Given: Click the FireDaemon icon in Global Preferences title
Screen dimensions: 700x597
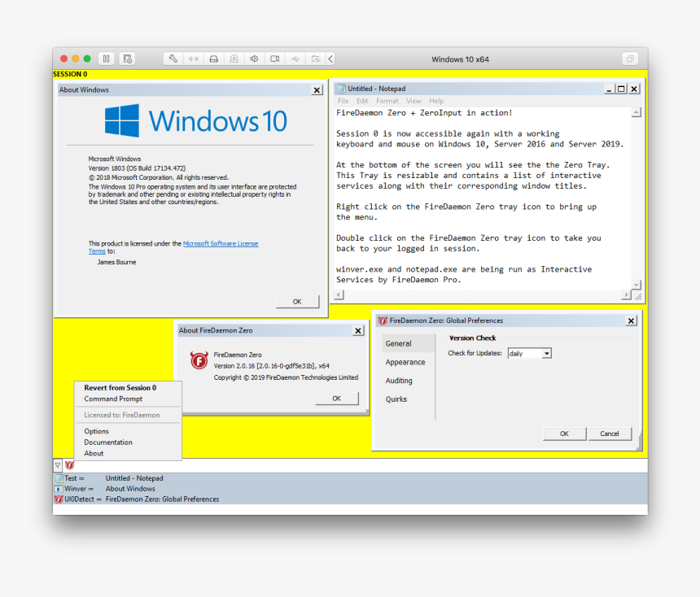Looking at the screenshot, I should [383, 320].
